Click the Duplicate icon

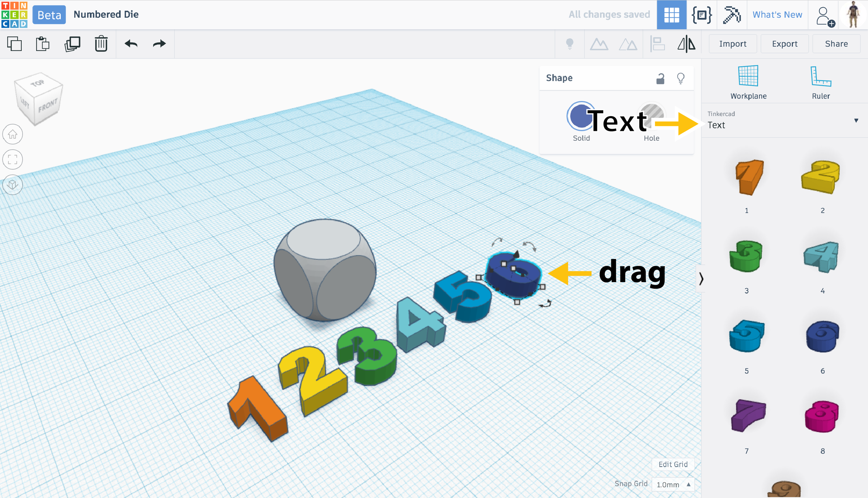click(72, 44)
